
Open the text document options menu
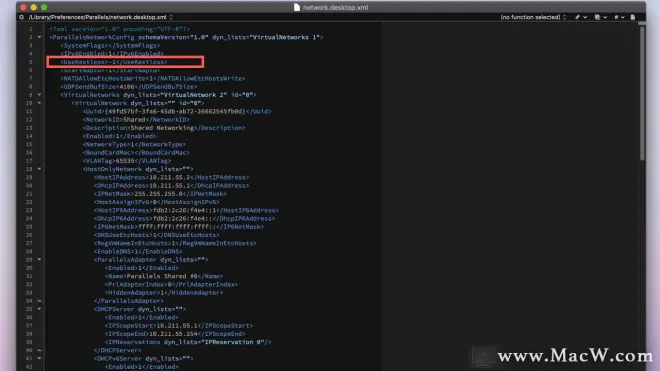(x=601, y=17)
